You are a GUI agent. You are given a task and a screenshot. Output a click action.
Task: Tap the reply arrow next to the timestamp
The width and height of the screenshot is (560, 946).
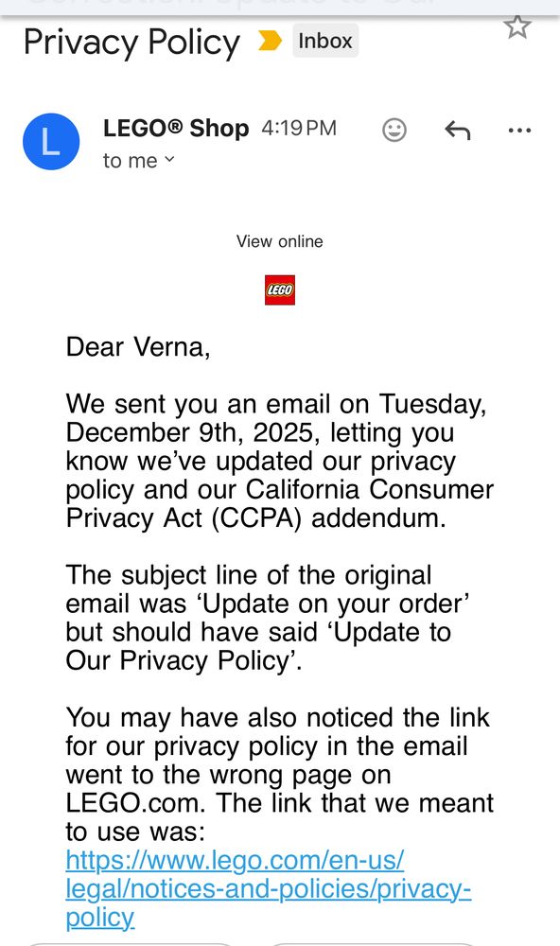[458, 130]
